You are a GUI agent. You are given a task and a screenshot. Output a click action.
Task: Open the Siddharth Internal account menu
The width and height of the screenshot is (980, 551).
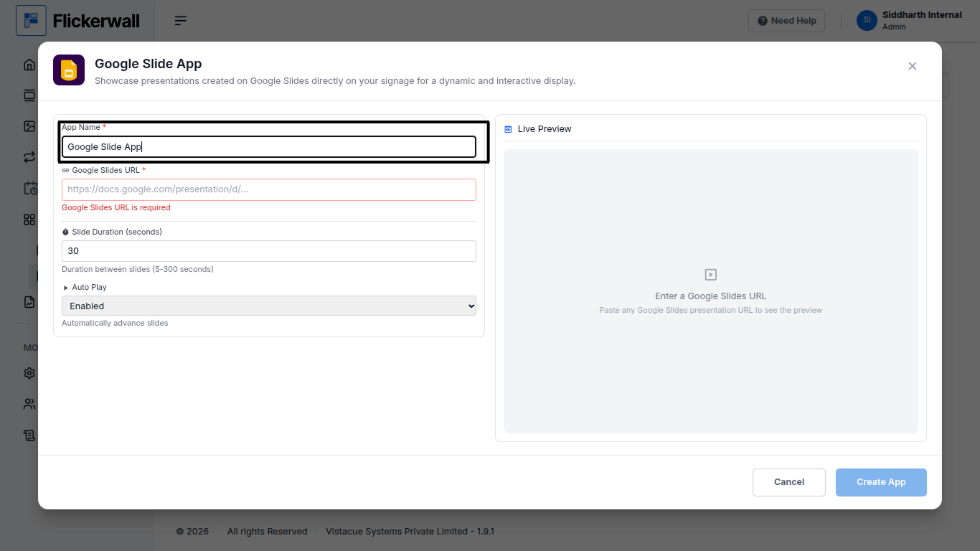(x=910, y=20)
